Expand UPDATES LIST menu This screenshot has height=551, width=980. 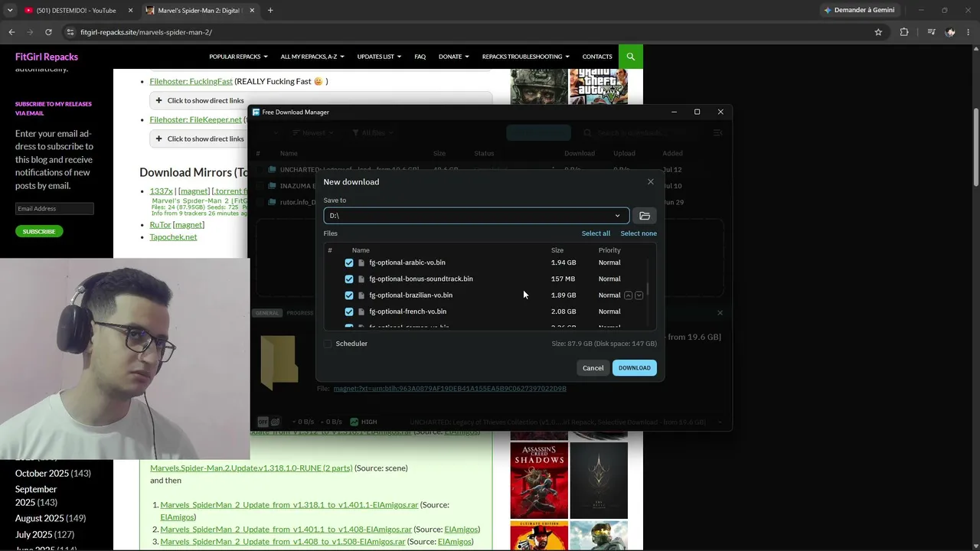(379, 57)
